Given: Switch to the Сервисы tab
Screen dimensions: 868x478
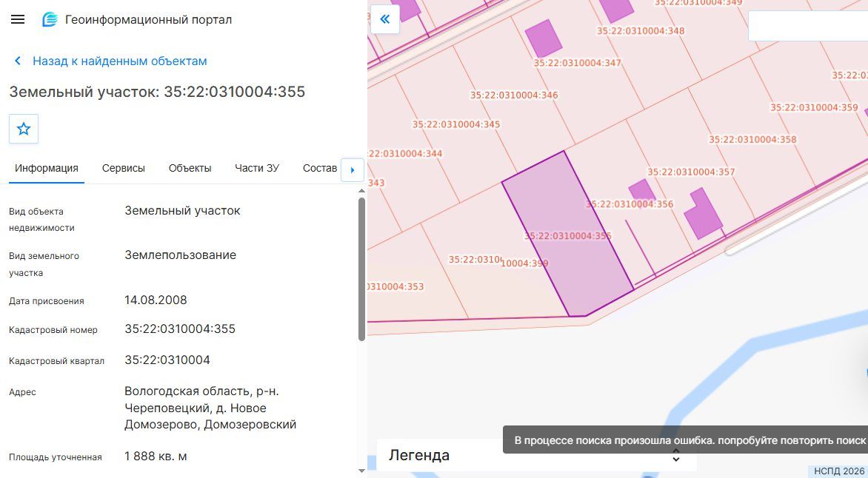Looking at the screenshot, I should click(x=124, y=168).
